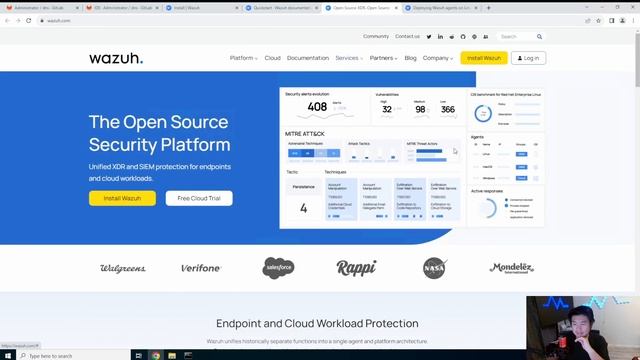Viewport: 640px width, 360px height.
Task: Click the Salesforce cloud logo
Action: [278, 268]
